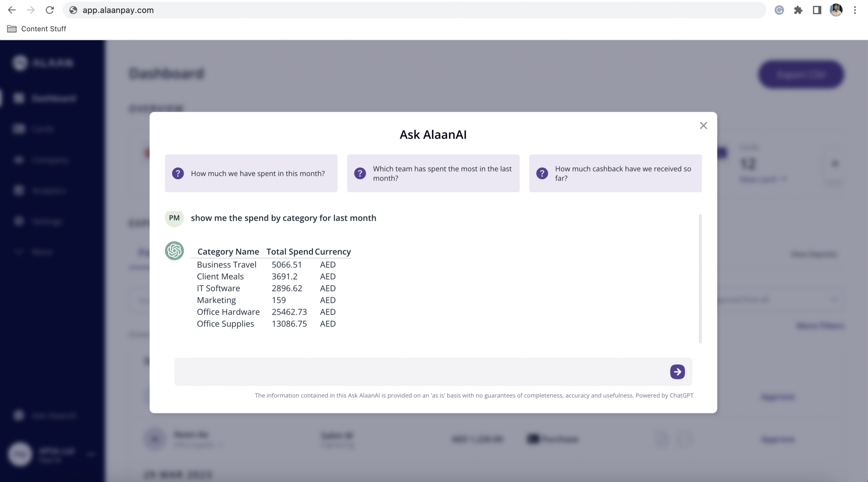Click the Grammarly extension icon
This screenshot has height=482, width=868.
(779, 10)
